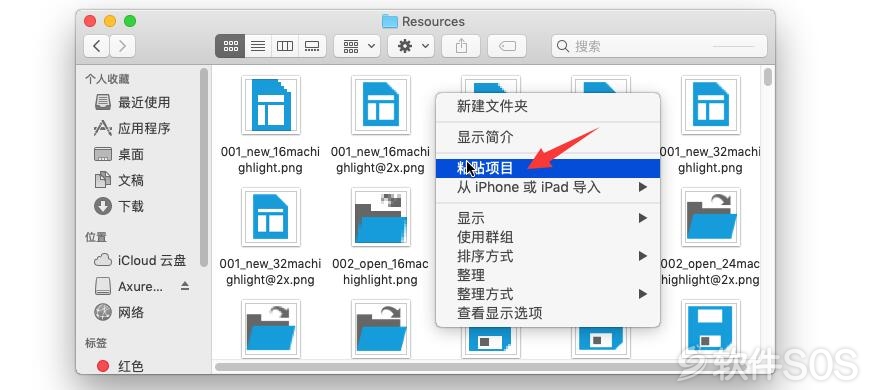872x390 pixels.
Task: Click the horizontal scrollbar at the bottom
Action: tap(450, 367)
